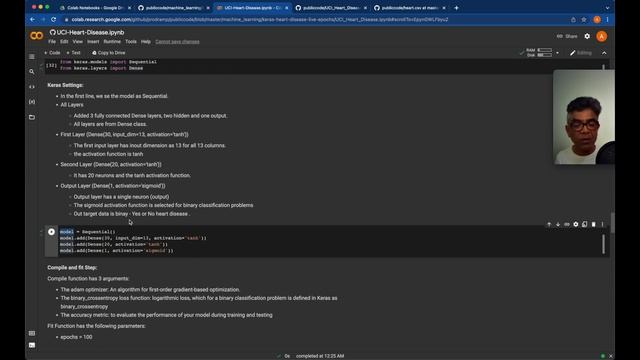640x360 pixels.
Task: Click the 'completed at 12:25 AM' status text
Action: click(x=320, y=356)
